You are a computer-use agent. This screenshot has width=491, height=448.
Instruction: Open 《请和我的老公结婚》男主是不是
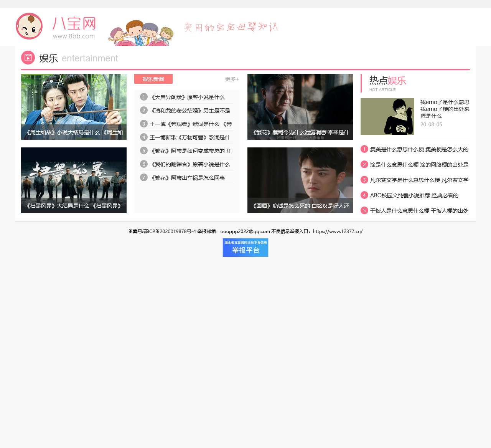click(x=190, y=111)
